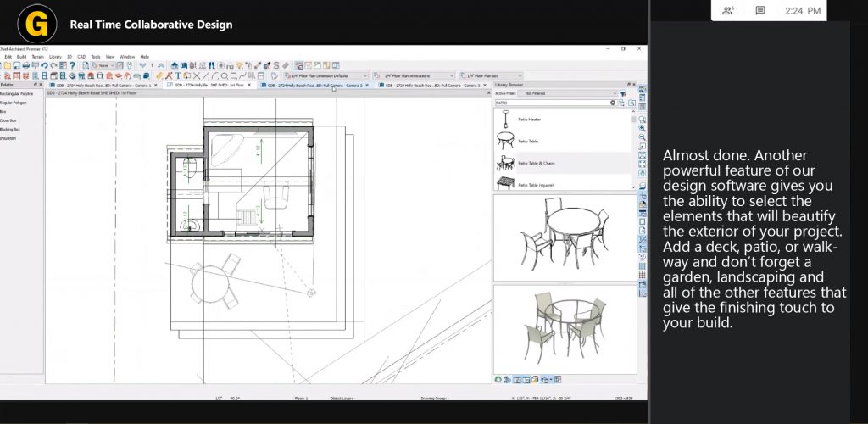Select the Draw Arc tool
The height and width of the screenshot is (424, 868).
[214, 75]
